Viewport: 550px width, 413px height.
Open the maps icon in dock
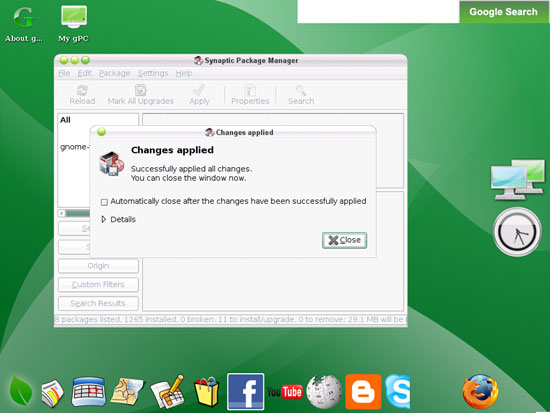(127, 391)
